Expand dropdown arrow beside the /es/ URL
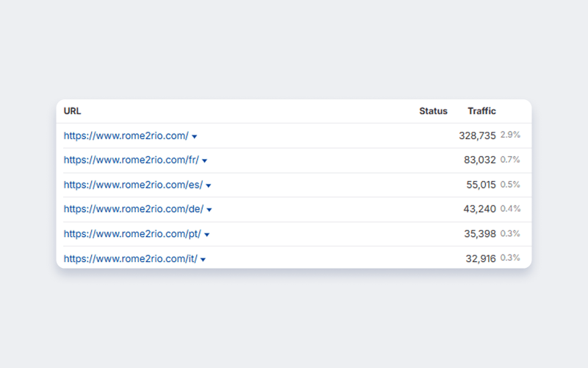The height and width of the screenshot is (368, 588). click(209, 186)
